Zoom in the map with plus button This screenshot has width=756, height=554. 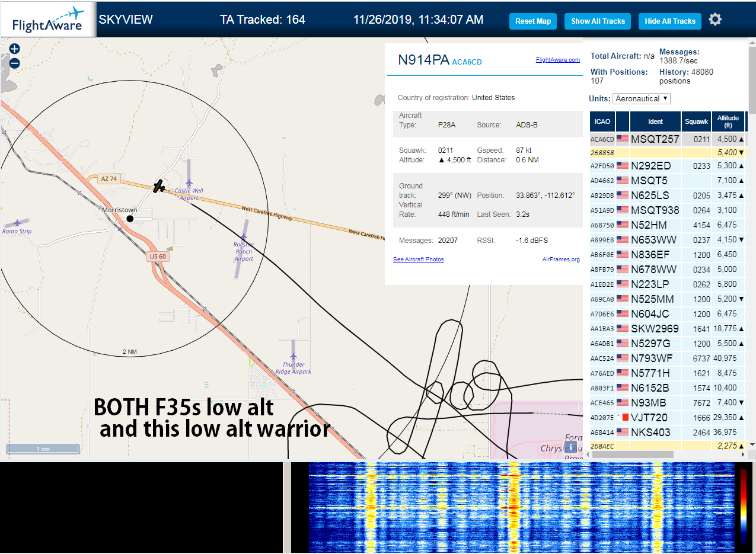click(15, 49)
